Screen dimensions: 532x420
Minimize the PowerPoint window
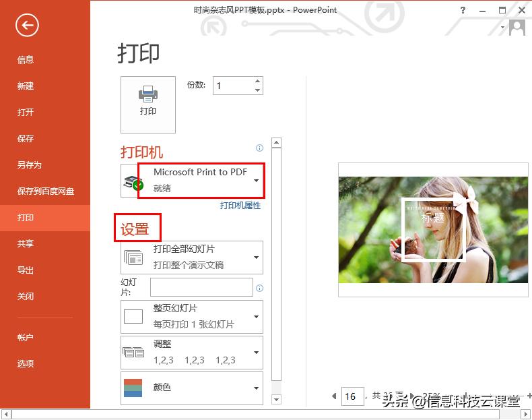[x=482, y=11]
